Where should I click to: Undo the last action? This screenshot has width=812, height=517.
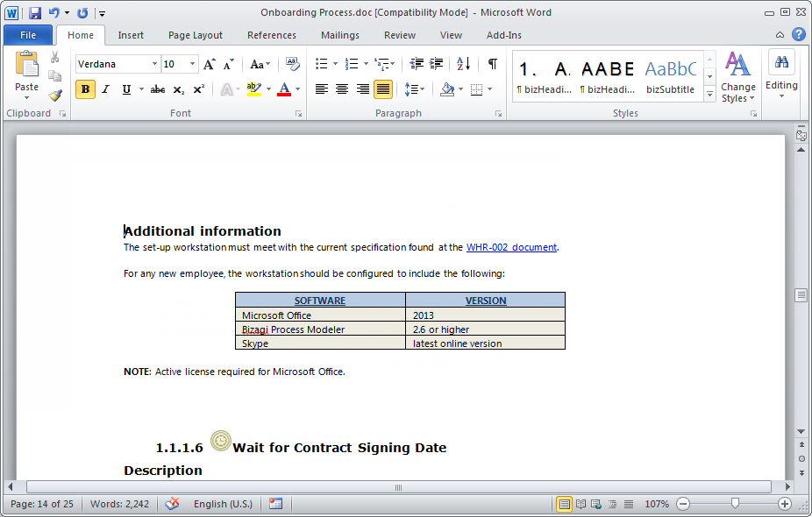point(53,12)
